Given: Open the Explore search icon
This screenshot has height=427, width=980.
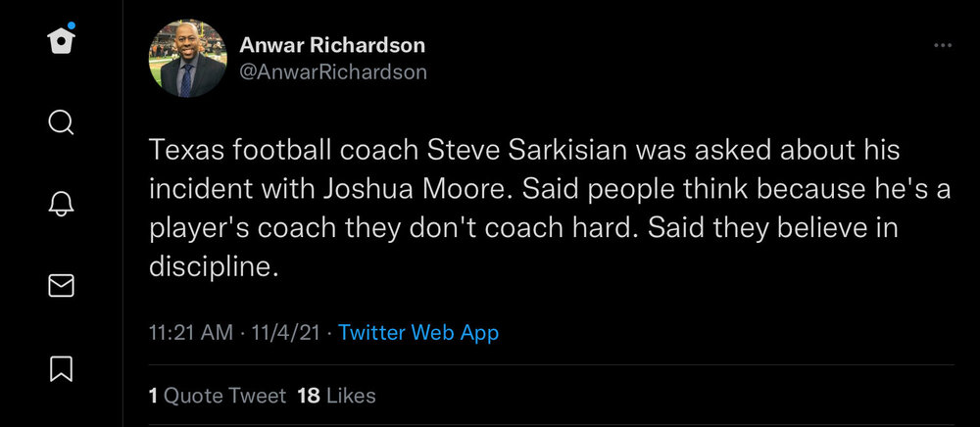Looking at the screenshot, I should 61,122.
